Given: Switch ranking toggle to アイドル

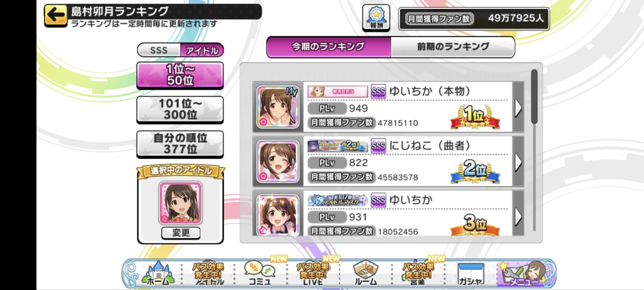Looking at the screenshot, I should click(202, 50).
